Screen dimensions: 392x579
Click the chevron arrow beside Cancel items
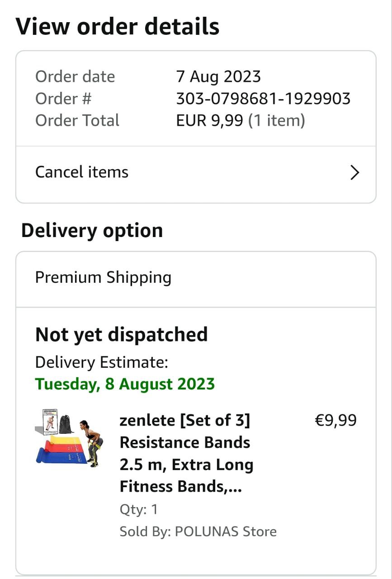tap(355, 172)
